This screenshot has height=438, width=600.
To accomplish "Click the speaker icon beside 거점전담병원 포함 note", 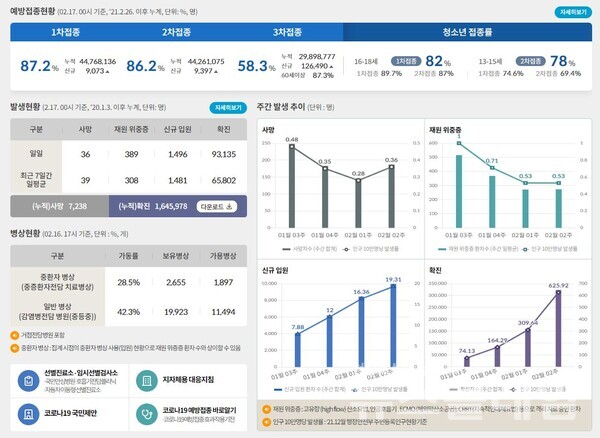I will click(14, 335).
